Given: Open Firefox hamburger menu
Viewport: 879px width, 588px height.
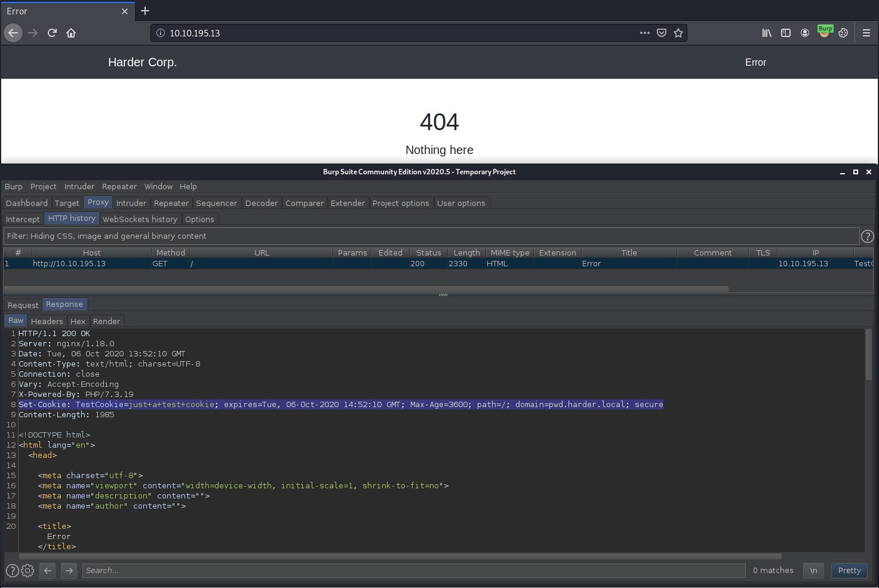Looking at the screenshot, I should 866,33.
